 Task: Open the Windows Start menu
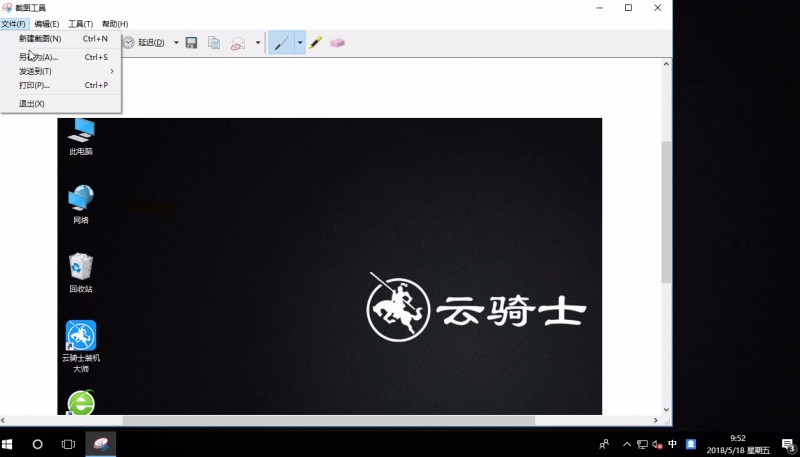[7, 444]
